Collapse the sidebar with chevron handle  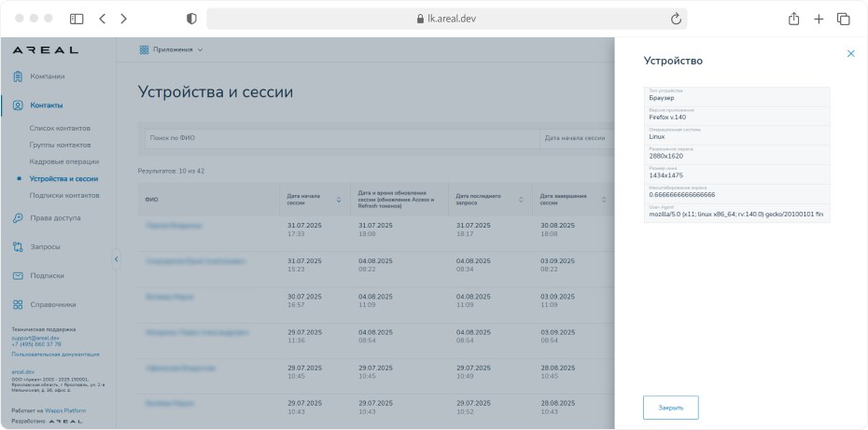click(117, 258)
